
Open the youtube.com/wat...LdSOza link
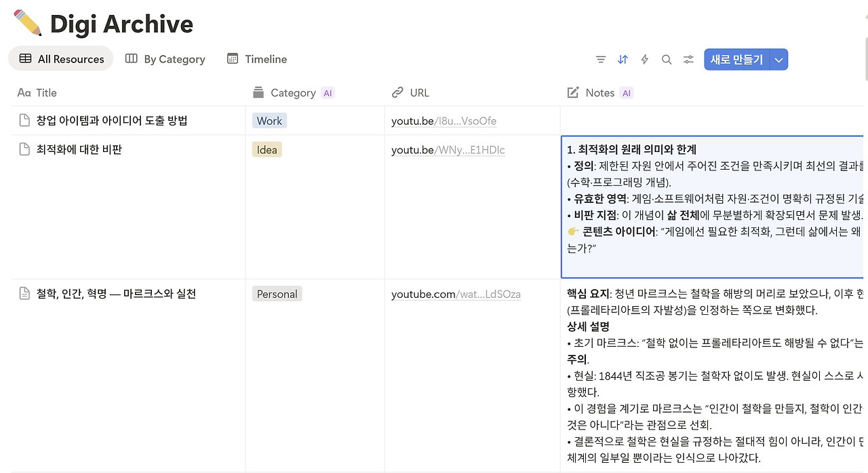point(456,294)
